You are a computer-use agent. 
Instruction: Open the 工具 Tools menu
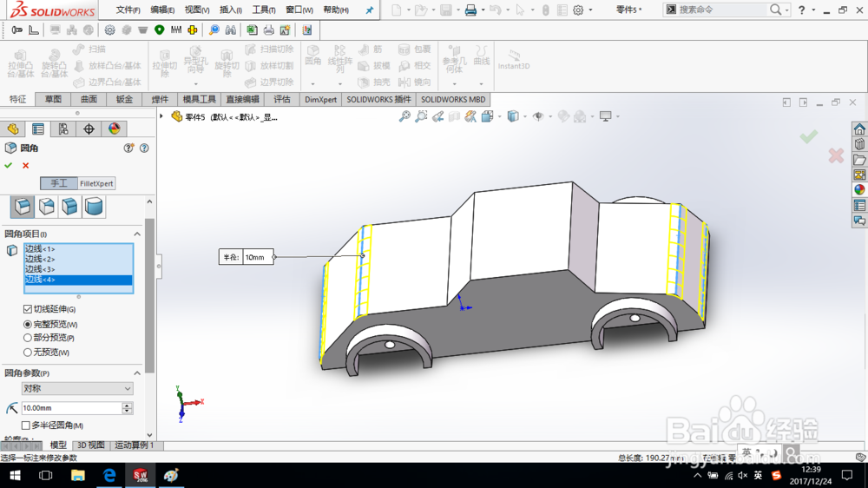coord(264,10)
